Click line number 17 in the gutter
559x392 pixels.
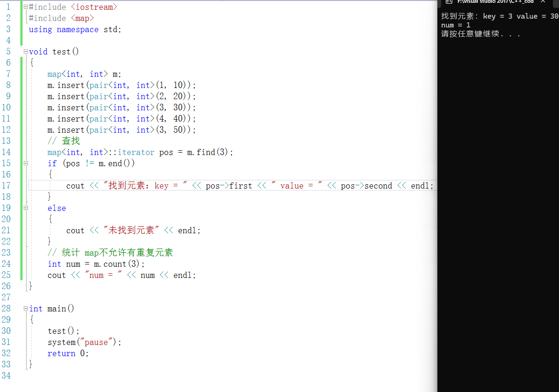coord(6,186)
